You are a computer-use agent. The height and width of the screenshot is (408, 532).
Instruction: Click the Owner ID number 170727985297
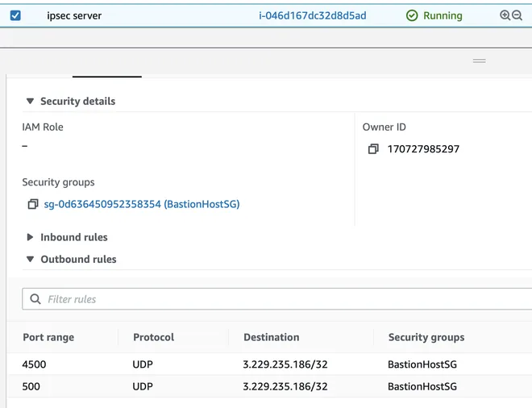tap(423, 148)
